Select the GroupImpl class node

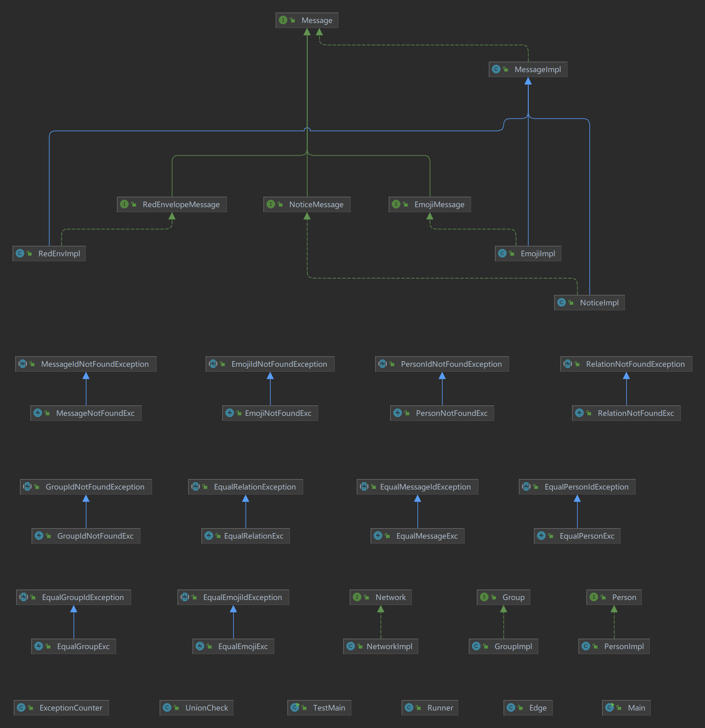(x=503, y=646)
